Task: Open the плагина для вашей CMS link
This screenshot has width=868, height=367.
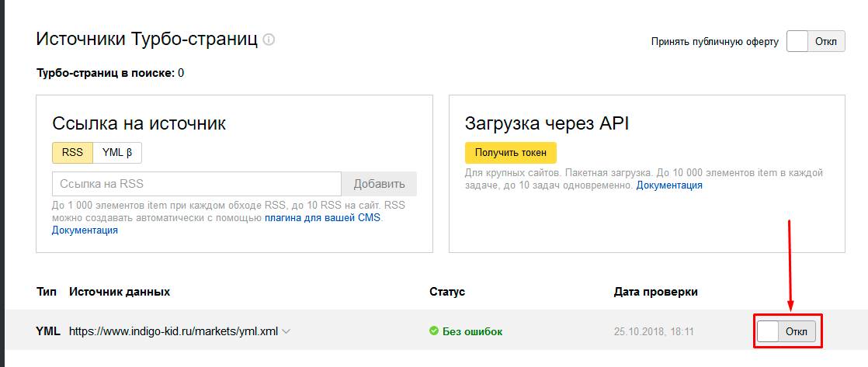Action: point(323,218)
